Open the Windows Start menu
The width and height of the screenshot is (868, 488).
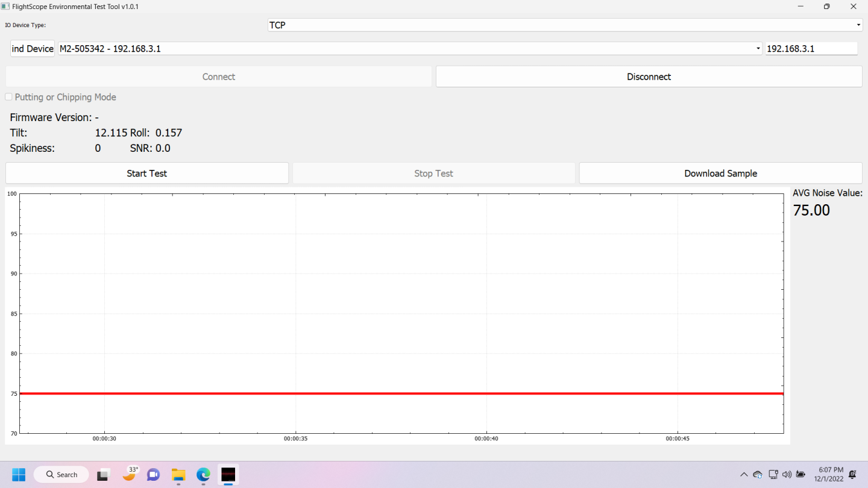[x=19, y=475]
